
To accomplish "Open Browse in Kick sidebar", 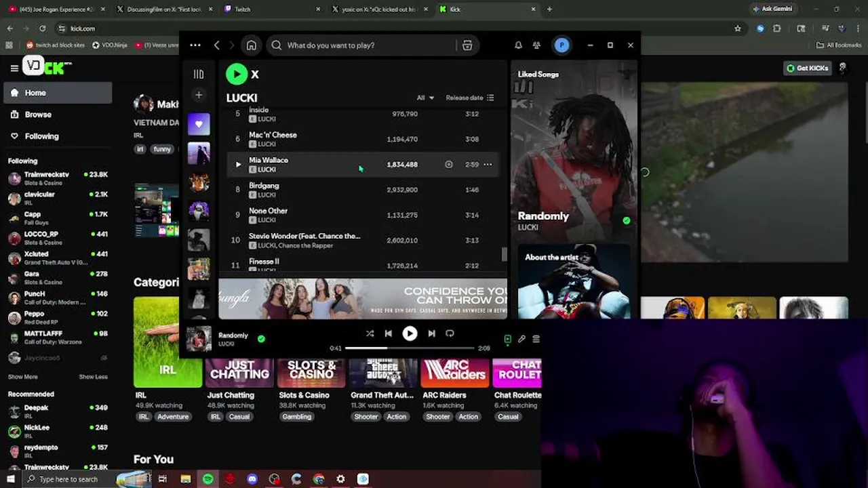I will pos(58,115).
